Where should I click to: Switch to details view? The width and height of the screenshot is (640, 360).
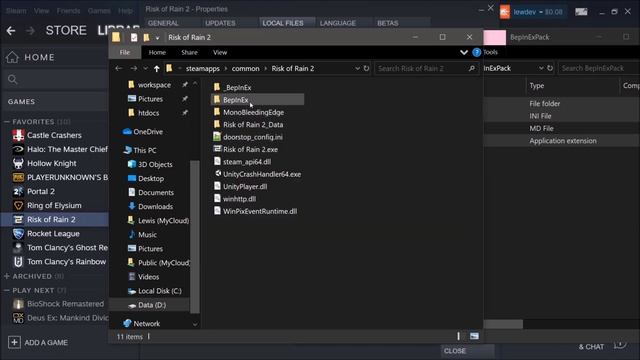(x=459, y=336)
